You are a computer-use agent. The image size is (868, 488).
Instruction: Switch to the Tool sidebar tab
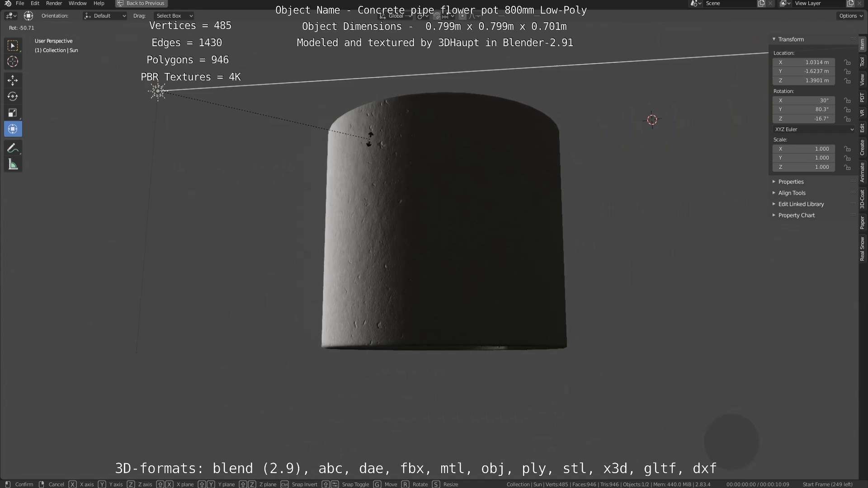[x=863, y=61]
